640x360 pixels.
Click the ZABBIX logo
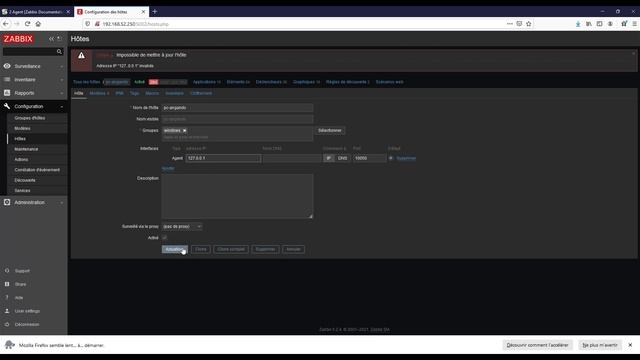18,39
